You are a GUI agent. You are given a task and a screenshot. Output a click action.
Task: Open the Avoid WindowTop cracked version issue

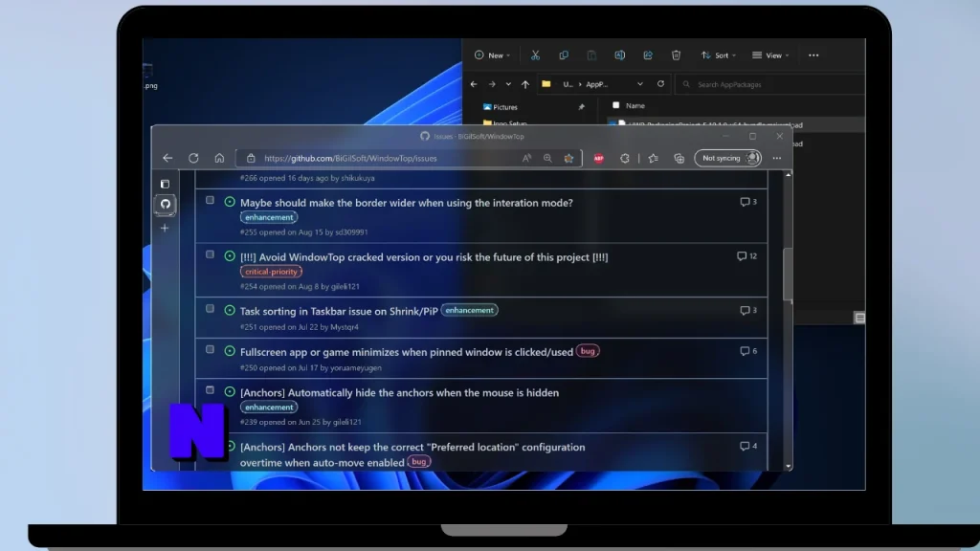(424, 256)
